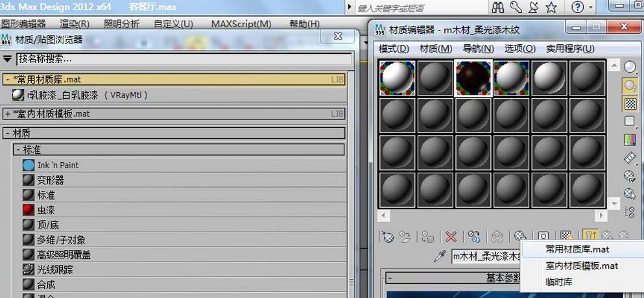Select the 虫漆 material

point(184,210)
